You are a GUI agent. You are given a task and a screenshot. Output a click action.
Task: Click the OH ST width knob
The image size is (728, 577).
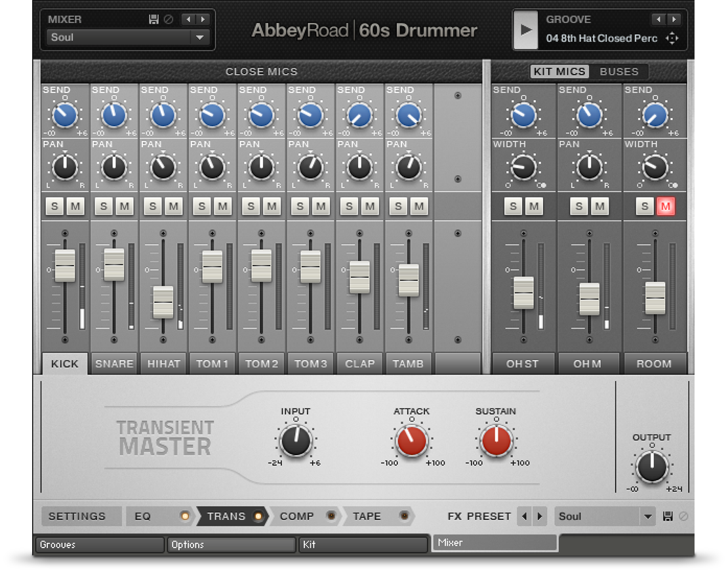click(x=524, y=168)
